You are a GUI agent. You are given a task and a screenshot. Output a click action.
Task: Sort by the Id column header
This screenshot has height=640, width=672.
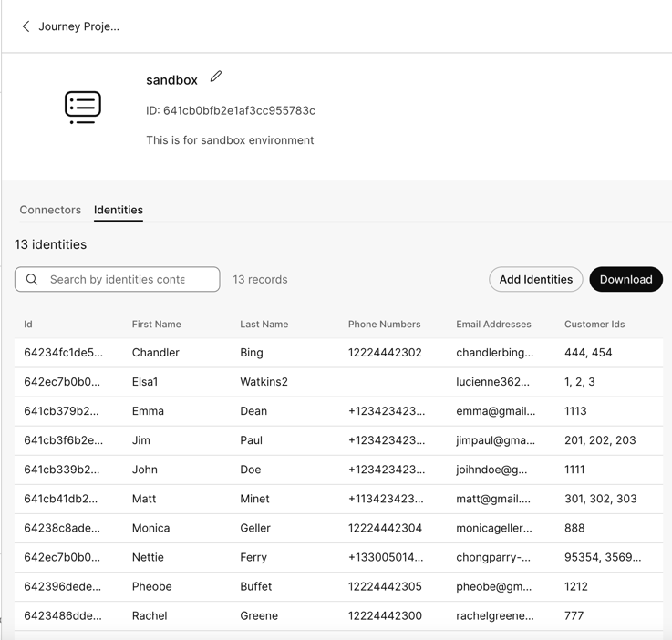pos(28,325)
